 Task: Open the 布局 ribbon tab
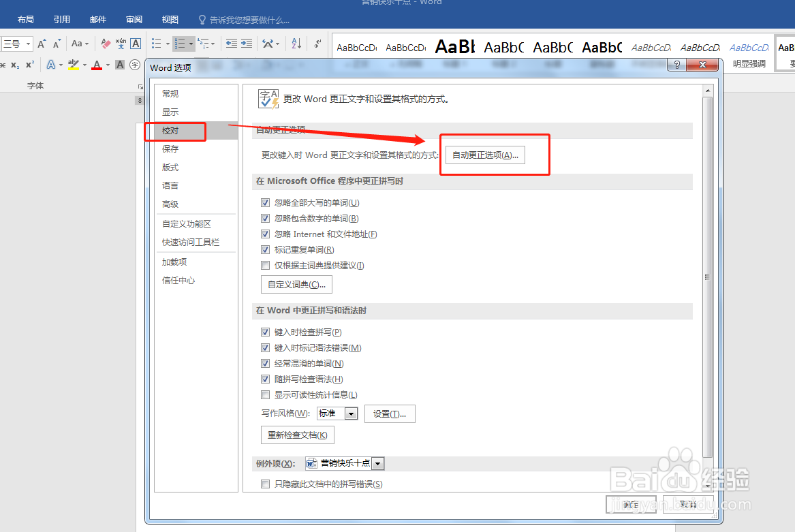(x=26, y=19)
